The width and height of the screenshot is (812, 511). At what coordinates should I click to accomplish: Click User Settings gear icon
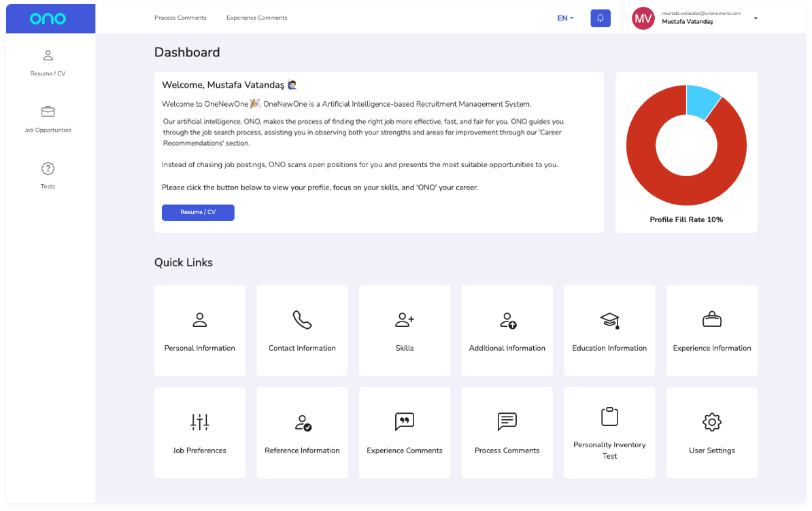tap(711, 422)
